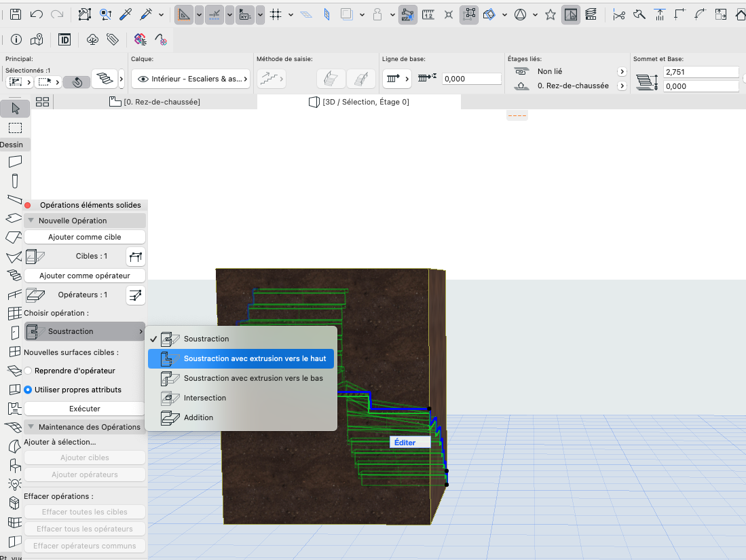Click the targets select icon beside Cibles
The width and height of the screenshot is (746, 560).
coord(136,257)
